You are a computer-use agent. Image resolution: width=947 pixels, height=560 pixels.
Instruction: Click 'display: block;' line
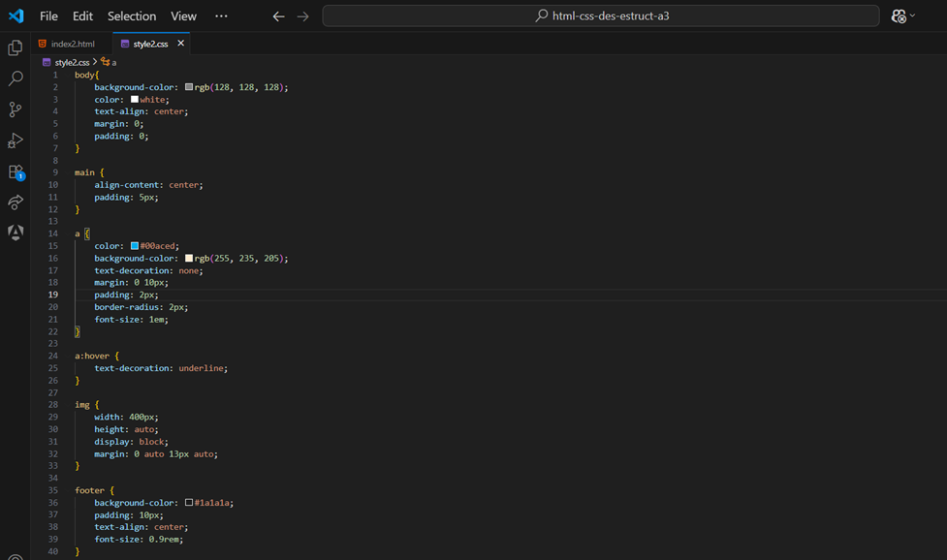coord(131,442)
